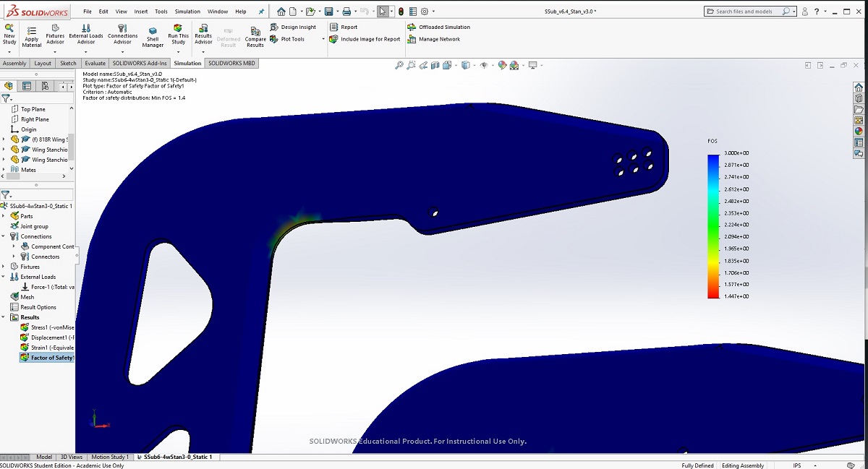Open the FeatureManager Design Tree tab
Image resolution: width=868 pixels, height=469 pixels.
click(9, 86)
